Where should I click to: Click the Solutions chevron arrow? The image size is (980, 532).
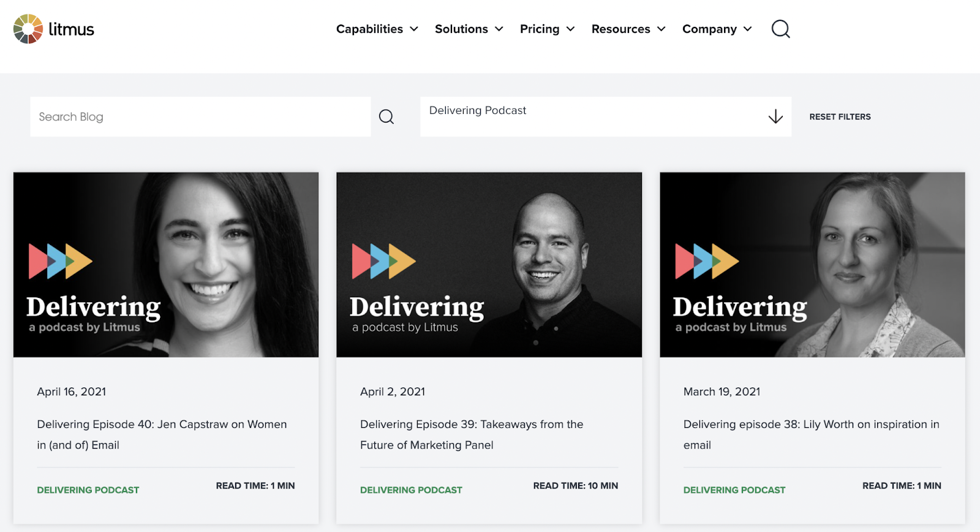pos(499,29)
